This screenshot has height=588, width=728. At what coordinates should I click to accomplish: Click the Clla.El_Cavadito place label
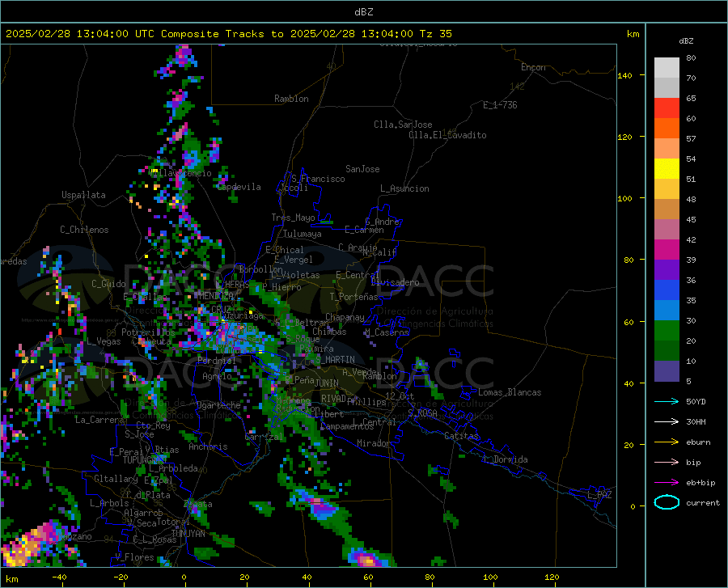(x=447, y=135)
